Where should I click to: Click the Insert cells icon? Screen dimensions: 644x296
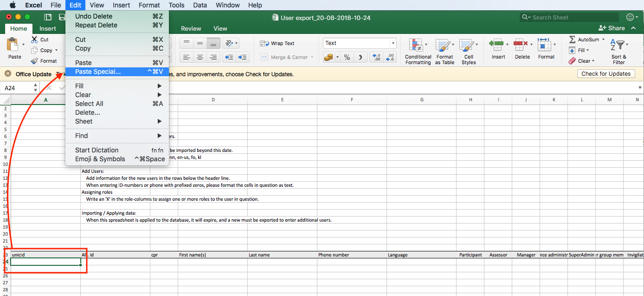496,45
